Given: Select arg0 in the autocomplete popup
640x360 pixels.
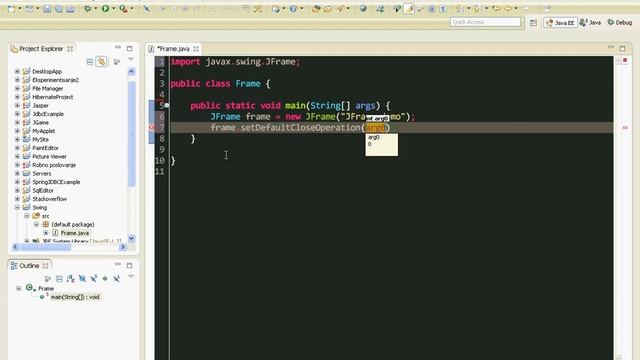Looking at the screenshot, I should point(373,138).
